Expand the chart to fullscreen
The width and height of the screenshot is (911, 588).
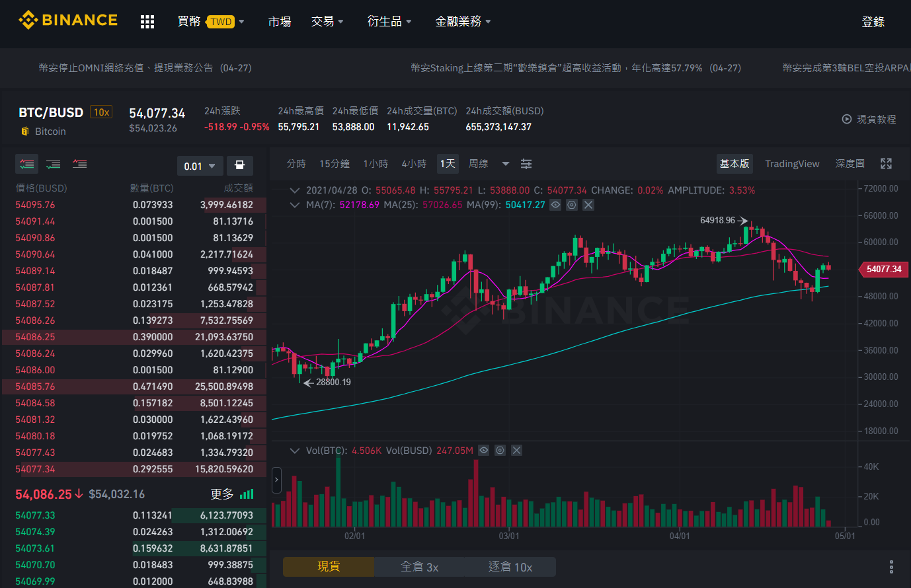tap(887, 164)
